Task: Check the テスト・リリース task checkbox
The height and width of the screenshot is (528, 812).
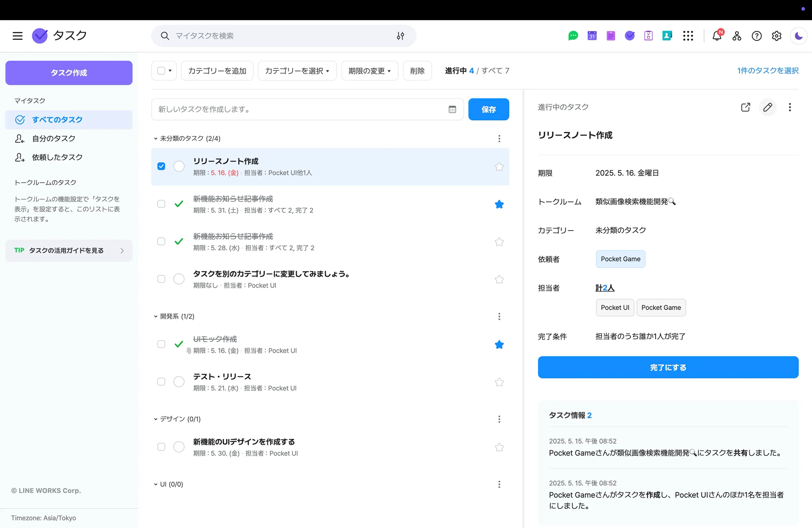Action: point(161,382)
